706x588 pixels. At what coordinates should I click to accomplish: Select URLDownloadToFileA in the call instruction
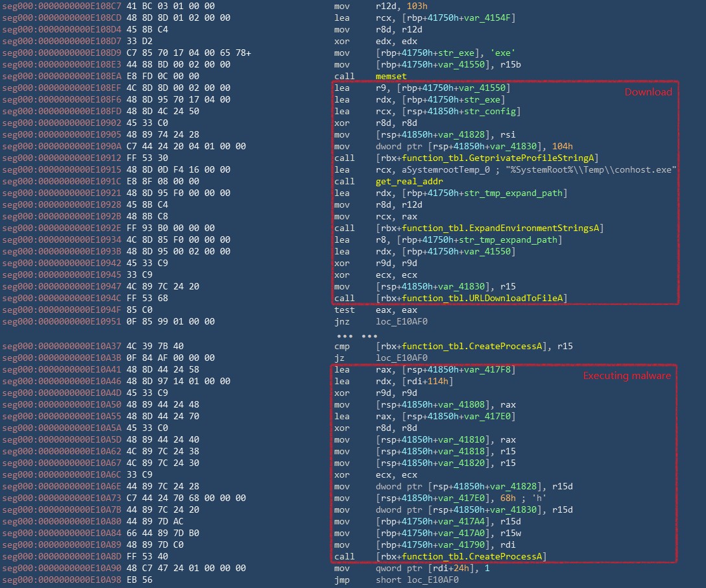pos(519,298)
